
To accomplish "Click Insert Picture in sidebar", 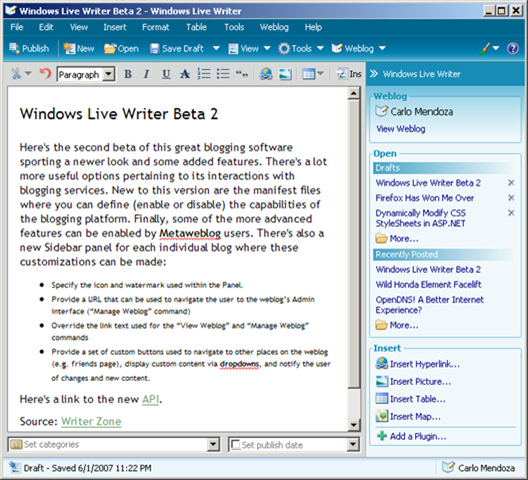I will (413, 381).
